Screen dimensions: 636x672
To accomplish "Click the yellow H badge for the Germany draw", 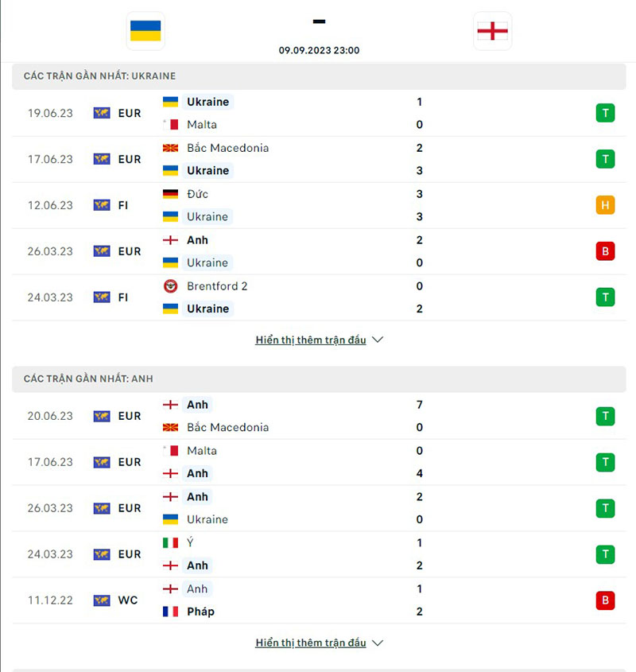I will coord(605,204).
